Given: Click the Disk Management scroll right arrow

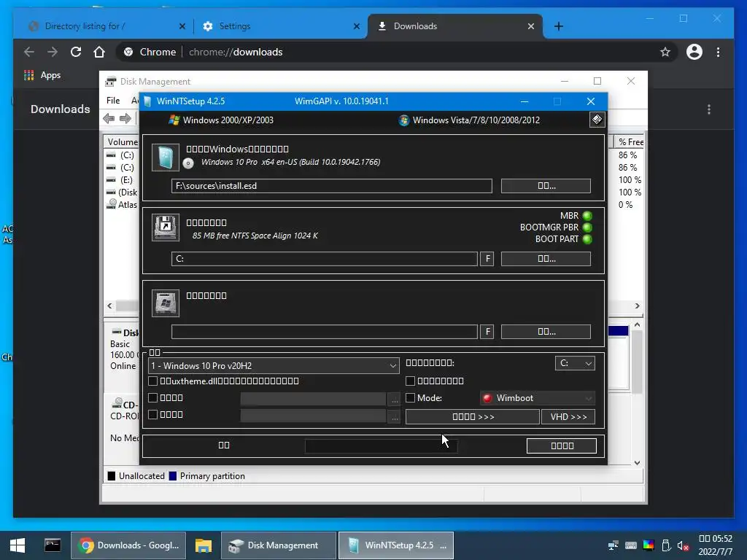Looking at the screenshot, I should click(637, 306).
